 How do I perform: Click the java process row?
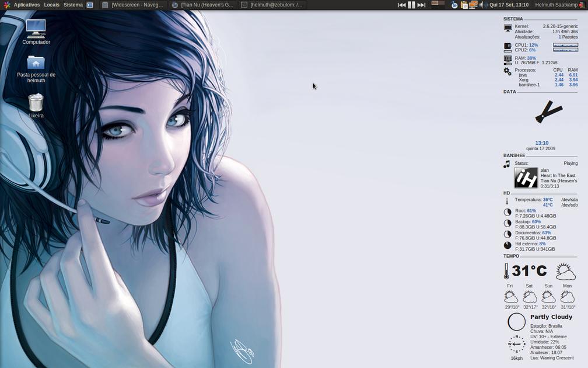point(548,75)
